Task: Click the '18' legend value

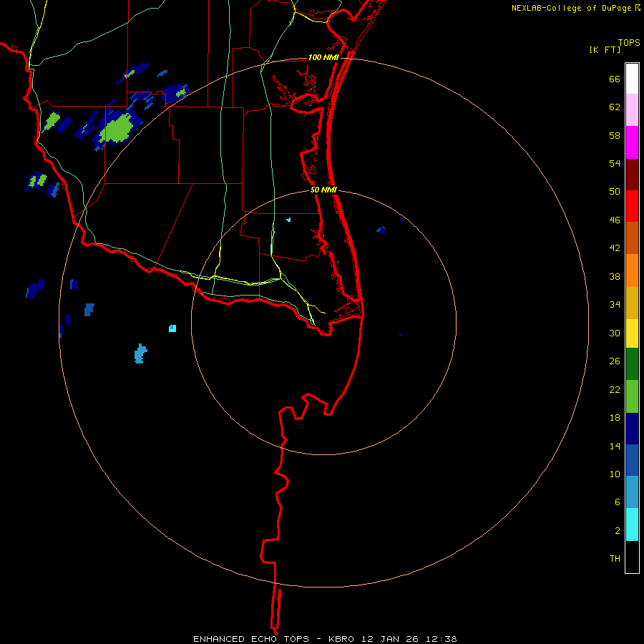Action: tap(615, 418)
